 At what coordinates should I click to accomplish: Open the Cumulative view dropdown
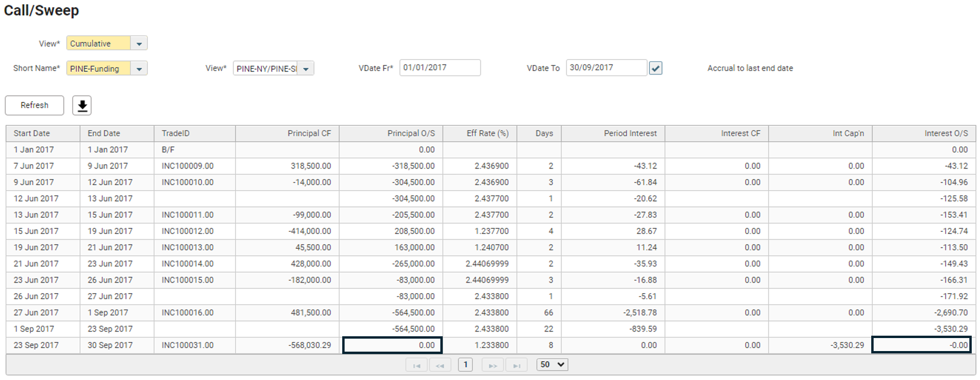click(x=139, y=44)
